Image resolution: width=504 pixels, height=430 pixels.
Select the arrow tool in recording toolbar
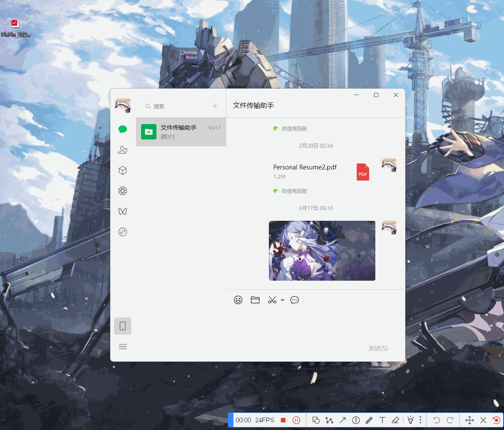343,420
